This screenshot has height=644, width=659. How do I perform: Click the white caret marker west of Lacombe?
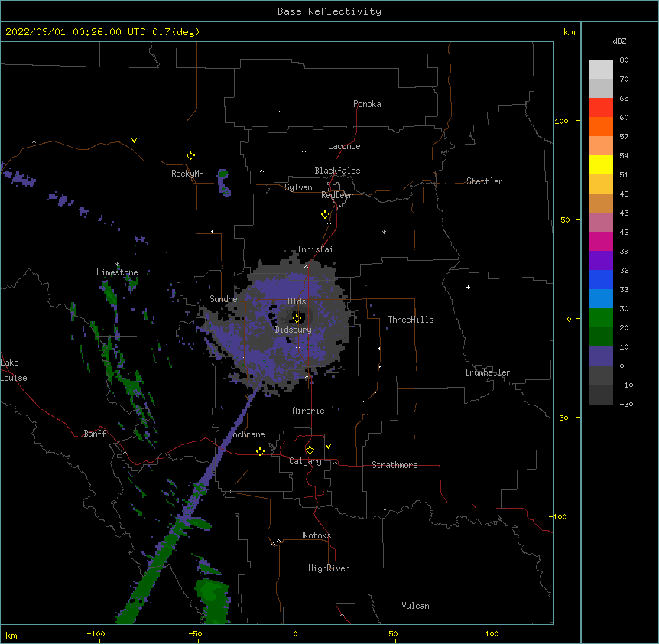coord(304,151)
